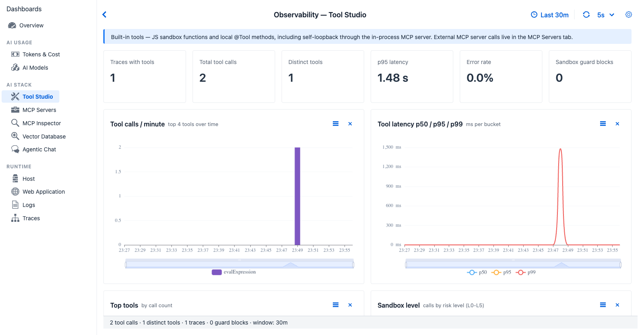Open the Last 30m time range picker

[x=550, y=15]
